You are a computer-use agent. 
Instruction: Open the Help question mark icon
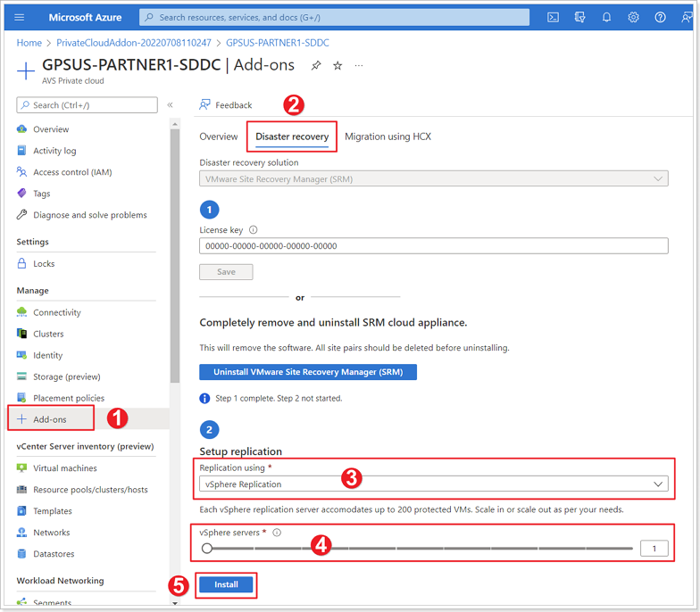click(660, 18)
